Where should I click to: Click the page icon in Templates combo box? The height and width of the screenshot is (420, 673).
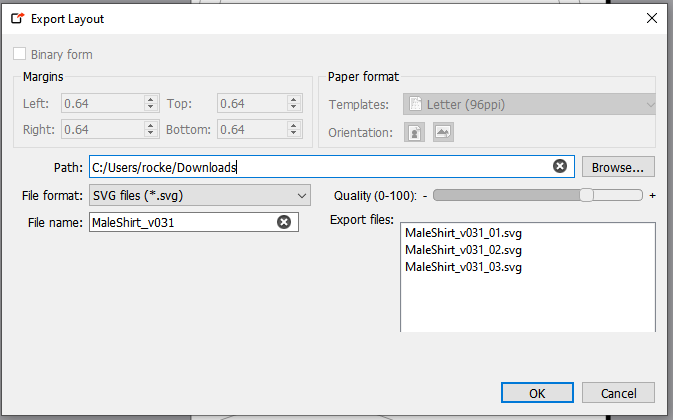415,104
